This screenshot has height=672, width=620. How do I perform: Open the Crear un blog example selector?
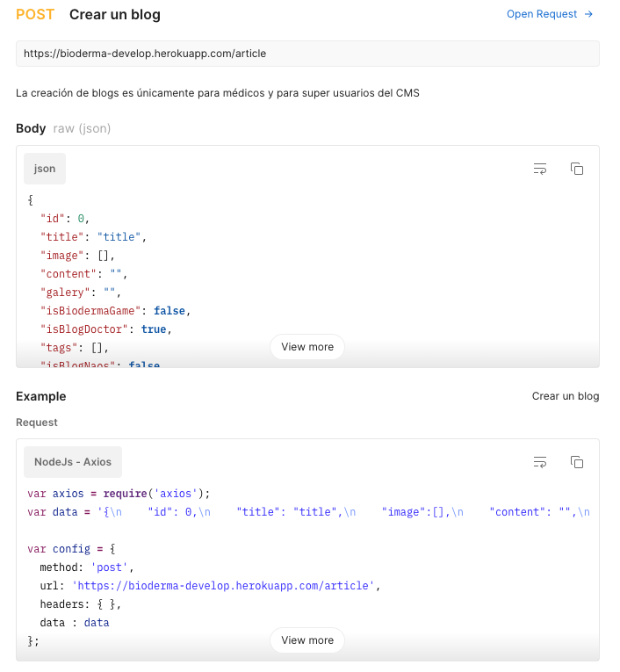(566, 396)
